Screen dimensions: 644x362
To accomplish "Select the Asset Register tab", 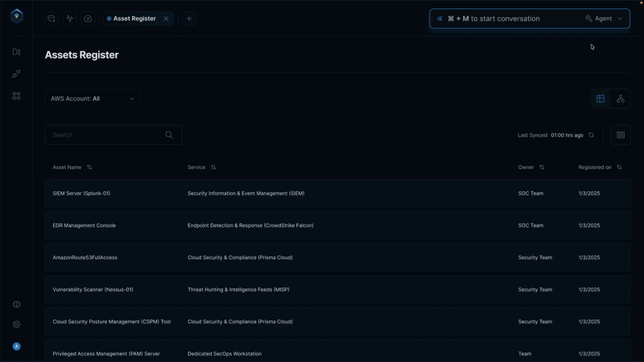I will [134, 19].
